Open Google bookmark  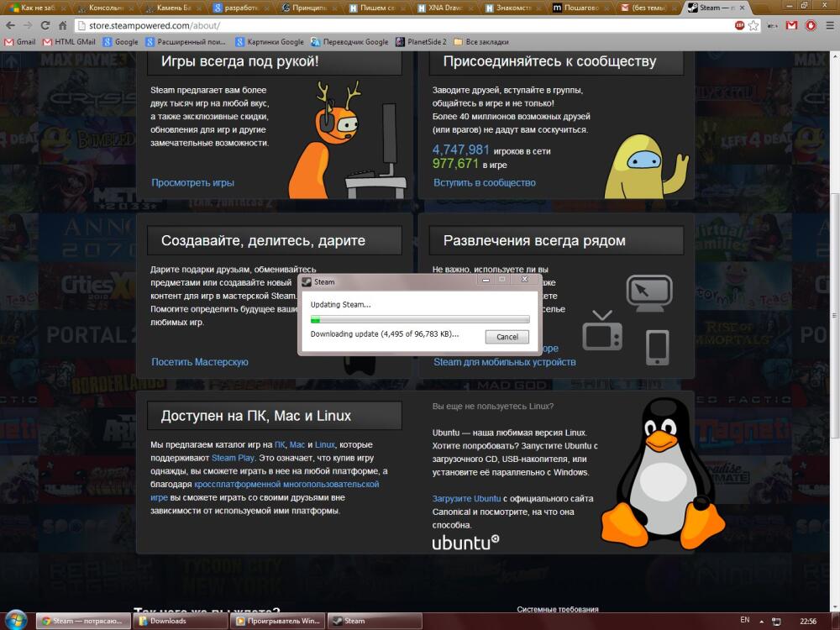[x=120, y=42]
